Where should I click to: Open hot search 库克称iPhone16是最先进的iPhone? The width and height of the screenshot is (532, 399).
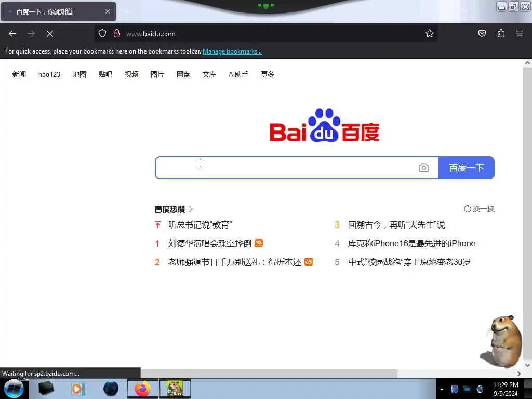411,243
